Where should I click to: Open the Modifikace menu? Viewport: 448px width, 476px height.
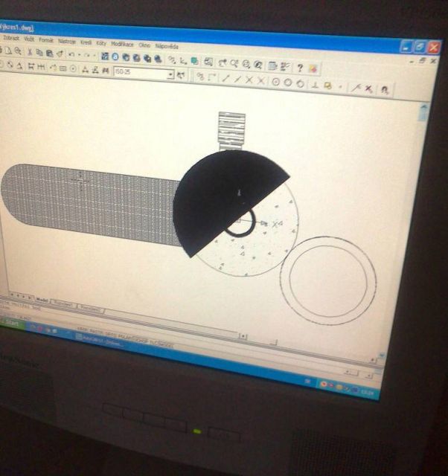pos(123,44)
